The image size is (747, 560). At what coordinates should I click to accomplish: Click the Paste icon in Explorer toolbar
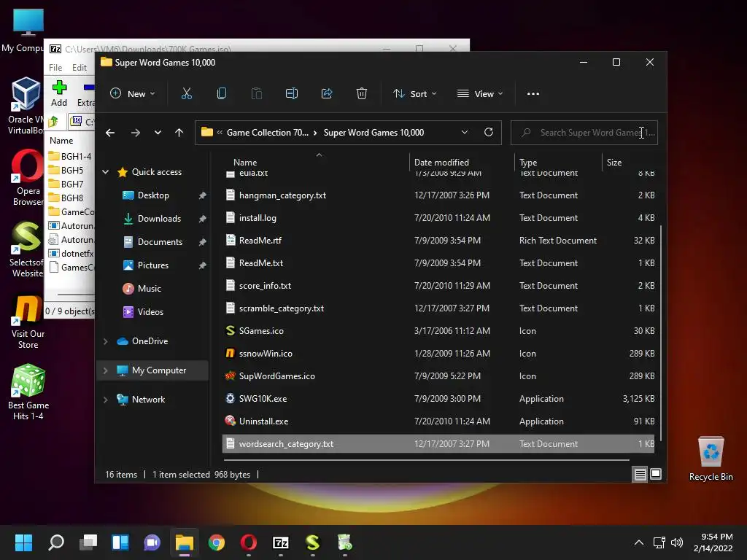tap(257, 94)
